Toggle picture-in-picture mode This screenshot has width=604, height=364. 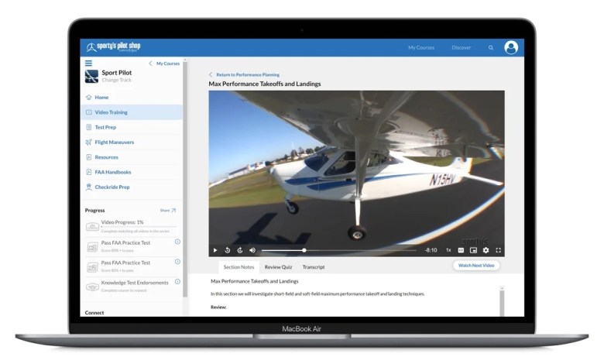pyautogui.click(x=473, y=250)
